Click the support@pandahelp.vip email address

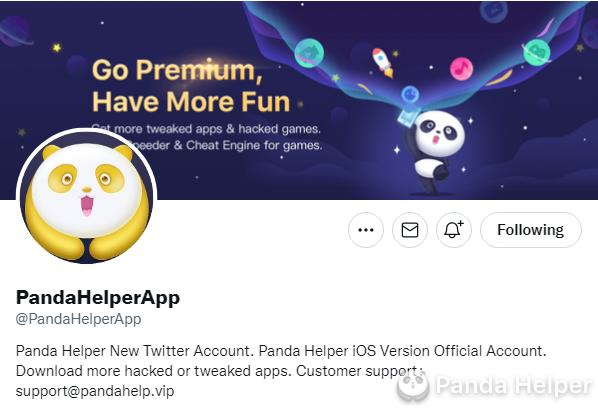[95, 391]
